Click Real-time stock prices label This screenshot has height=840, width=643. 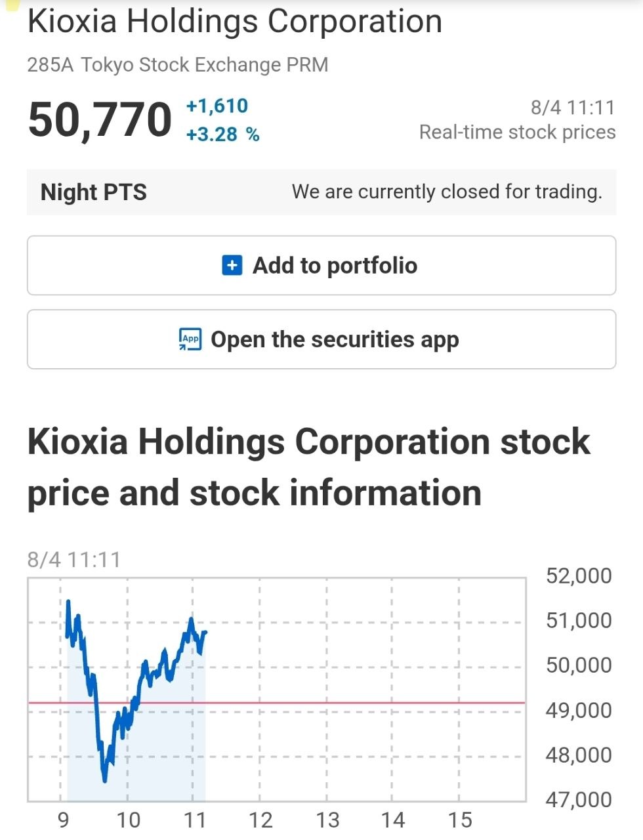click(x=518, y=132)
